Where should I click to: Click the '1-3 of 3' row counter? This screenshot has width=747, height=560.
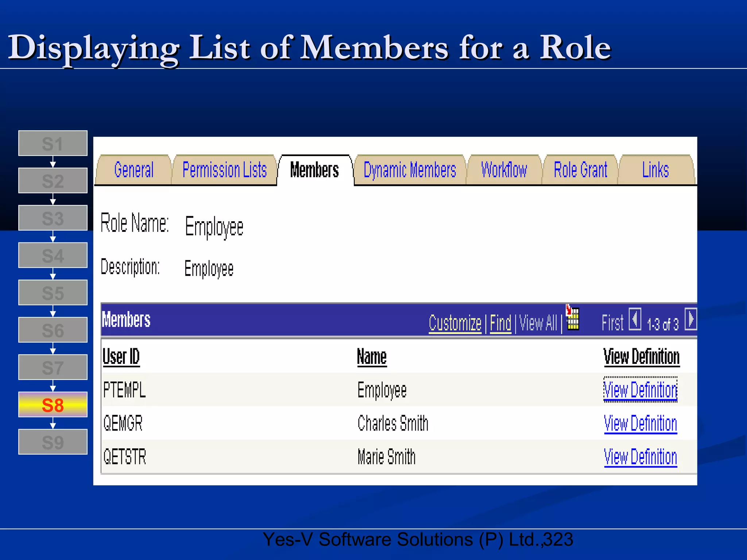point(663,324)
